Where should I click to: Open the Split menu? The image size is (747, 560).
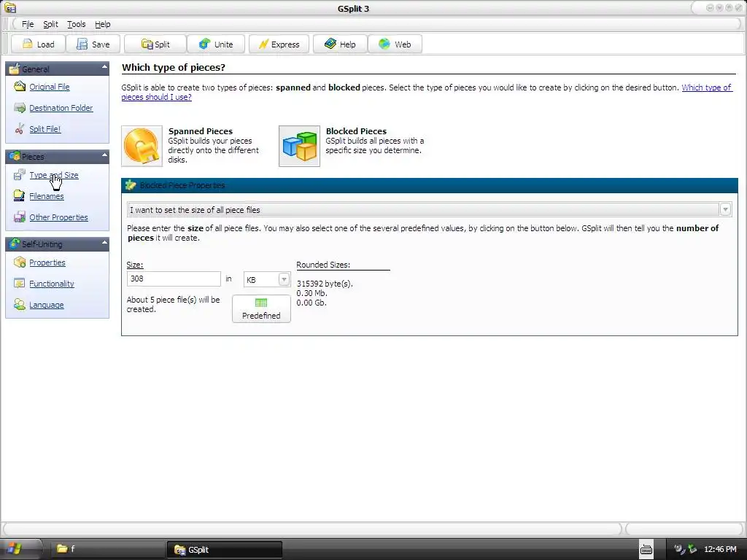tap(50, 24)
